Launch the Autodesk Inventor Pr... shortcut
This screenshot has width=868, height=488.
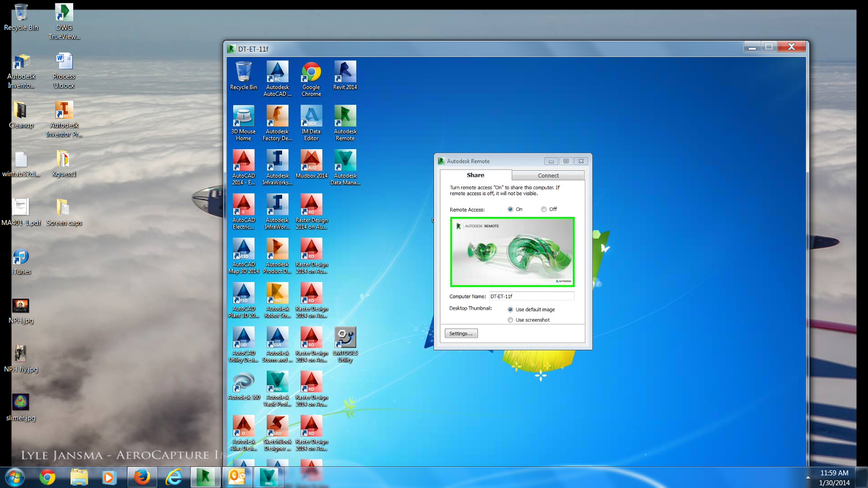64,119
